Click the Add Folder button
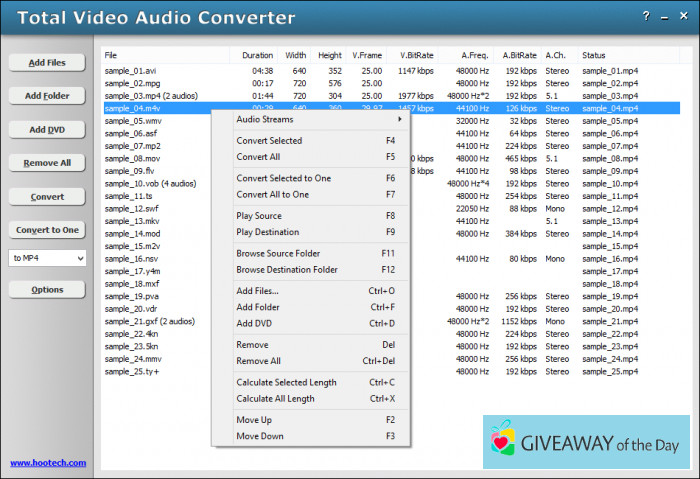Image resolution: width=700 pixels, height=479 pixels. point(47,96)
